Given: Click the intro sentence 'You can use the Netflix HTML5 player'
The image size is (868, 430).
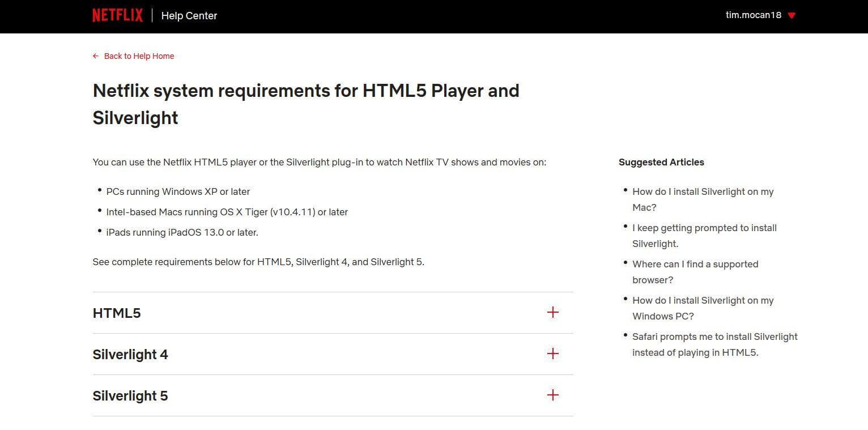Looking at the screenshot, I should pos(320,162).
